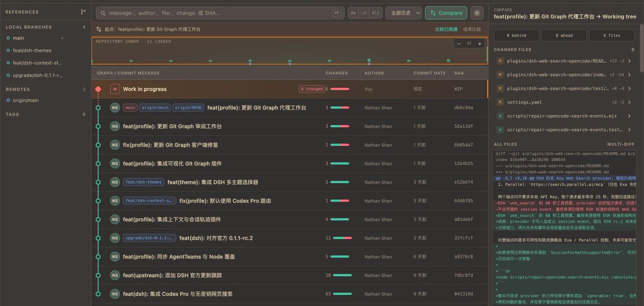The height and width of the screenshot is (306, 644).
Task: Expand the plugins test/ file chevron
Action: (629, 89)
